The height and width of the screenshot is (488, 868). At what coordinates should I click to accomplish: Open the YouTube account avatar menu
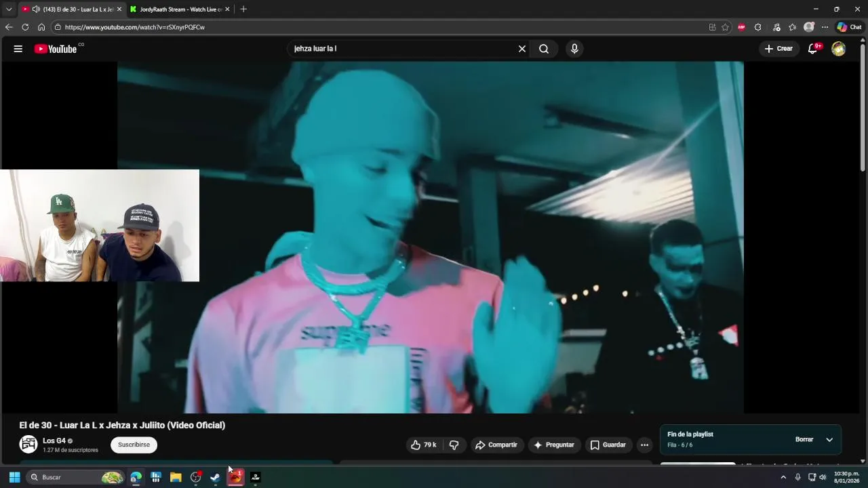839,49
